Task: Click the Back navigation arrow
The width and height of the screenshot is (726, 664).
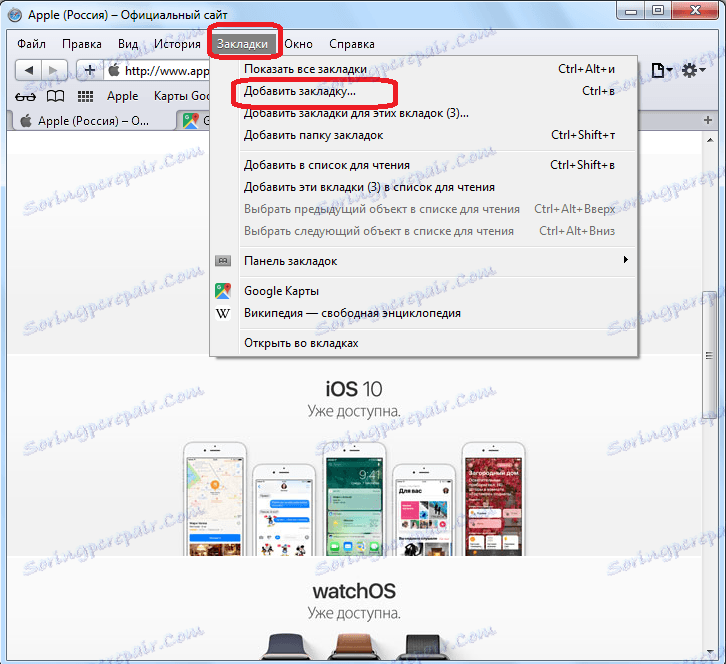Action: click(29, 70)
